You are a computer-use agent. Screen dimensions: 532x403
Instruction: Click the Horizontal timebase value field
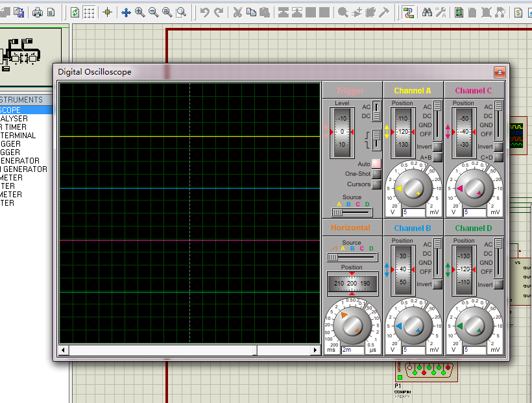point(352,350)
